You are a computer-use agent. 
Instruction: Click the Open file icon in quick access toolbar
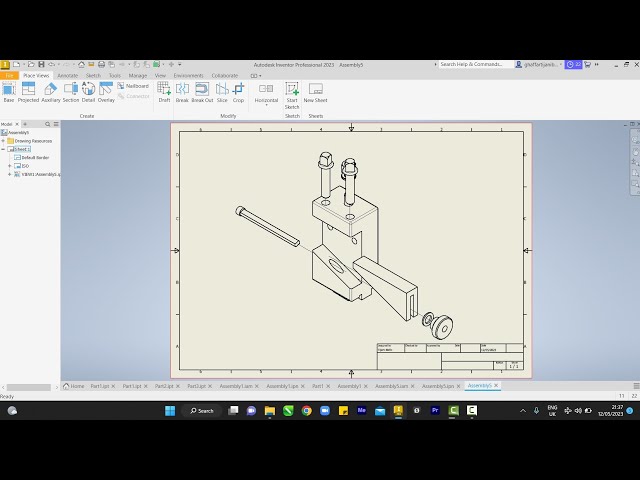31,64
